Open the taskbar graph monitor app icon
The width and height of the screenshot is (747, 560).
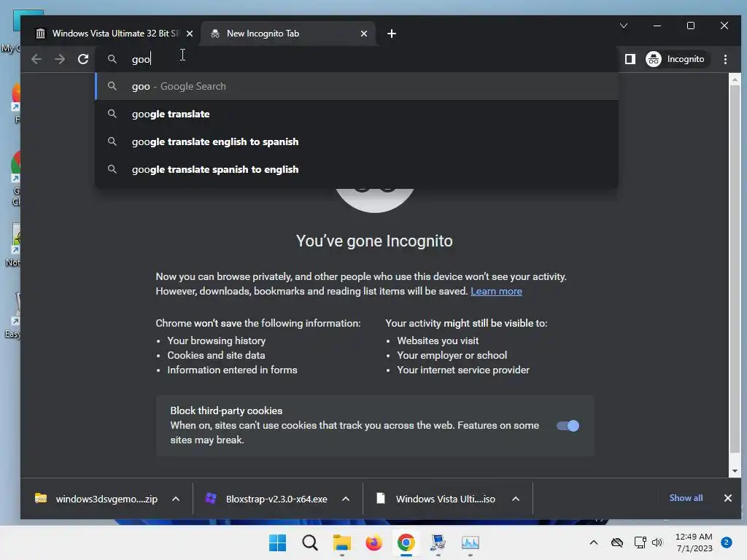tap(471, 542)
